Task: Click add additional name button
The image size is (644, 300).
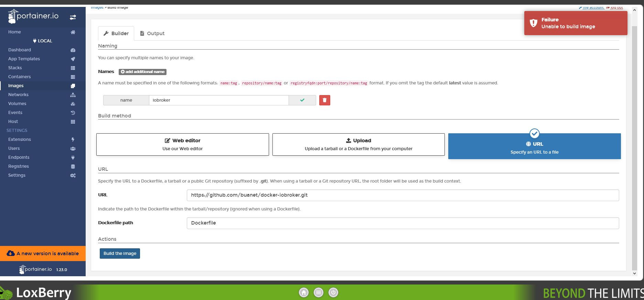Action: [x=142, y=72]
